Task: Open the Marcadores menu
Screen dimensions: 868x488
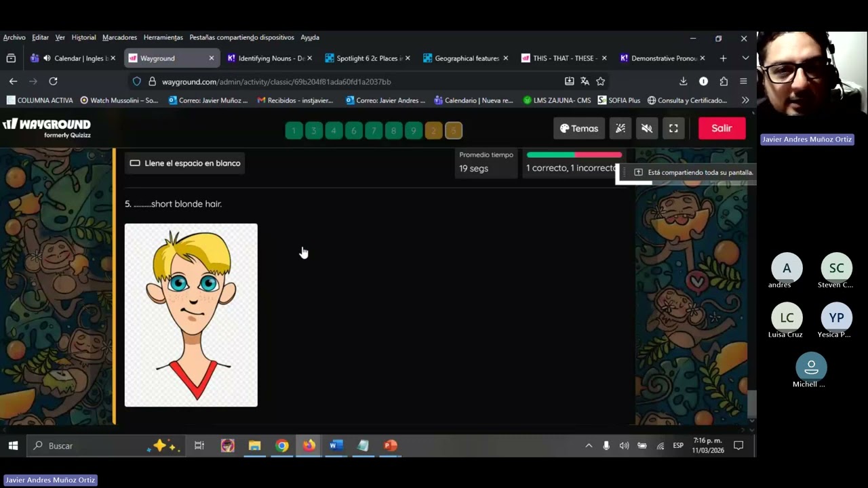Action: 119,37
